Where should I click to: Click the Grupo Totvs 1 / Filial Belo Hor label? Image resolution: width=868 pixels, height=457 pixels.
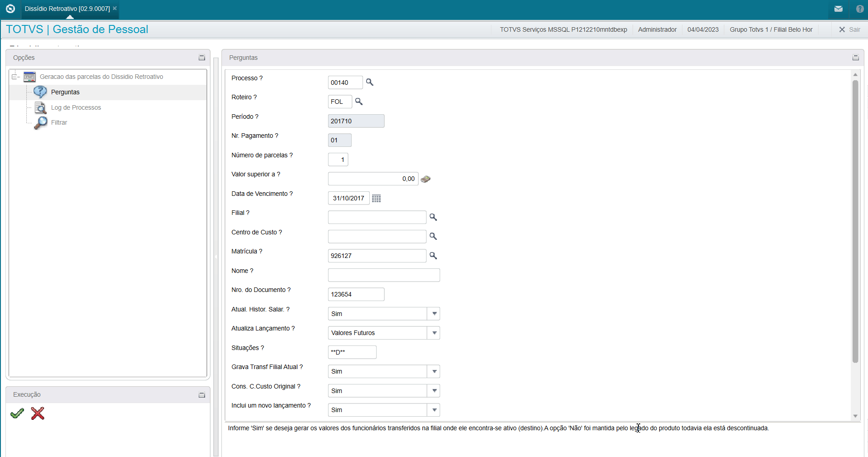771,29
